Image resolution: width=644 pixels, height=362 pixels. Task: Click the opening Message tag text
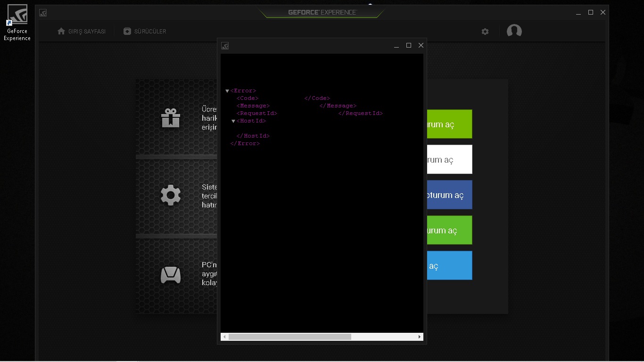[253, 106]
